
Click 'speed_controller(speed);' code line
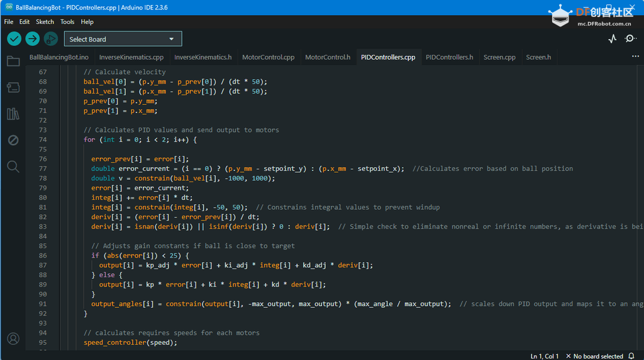tap(131, 342)
